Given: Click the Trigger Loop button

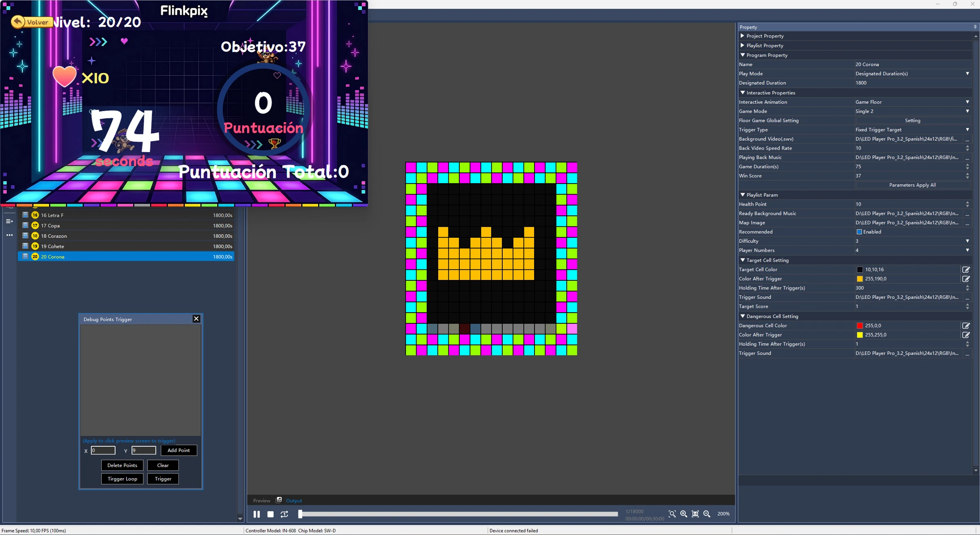Looking at the screenshot, I should tap(122, 479).
